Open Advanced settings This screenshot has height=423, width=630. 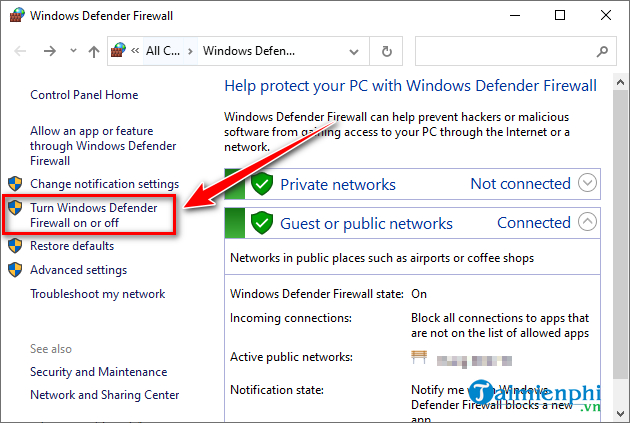click(x=78, y=270)
